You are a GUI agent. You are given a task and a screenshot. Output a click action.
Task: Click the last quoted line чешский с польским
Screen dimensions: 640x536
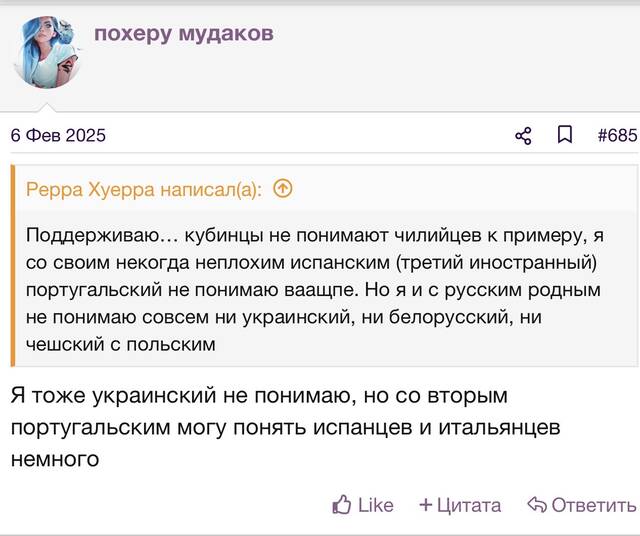(x=120, y=345)
